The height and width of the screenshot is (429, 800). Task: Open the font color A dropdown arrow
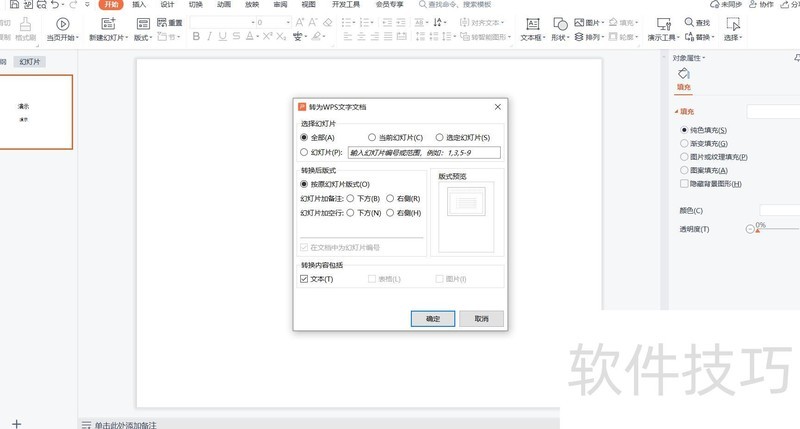(258, 37)
